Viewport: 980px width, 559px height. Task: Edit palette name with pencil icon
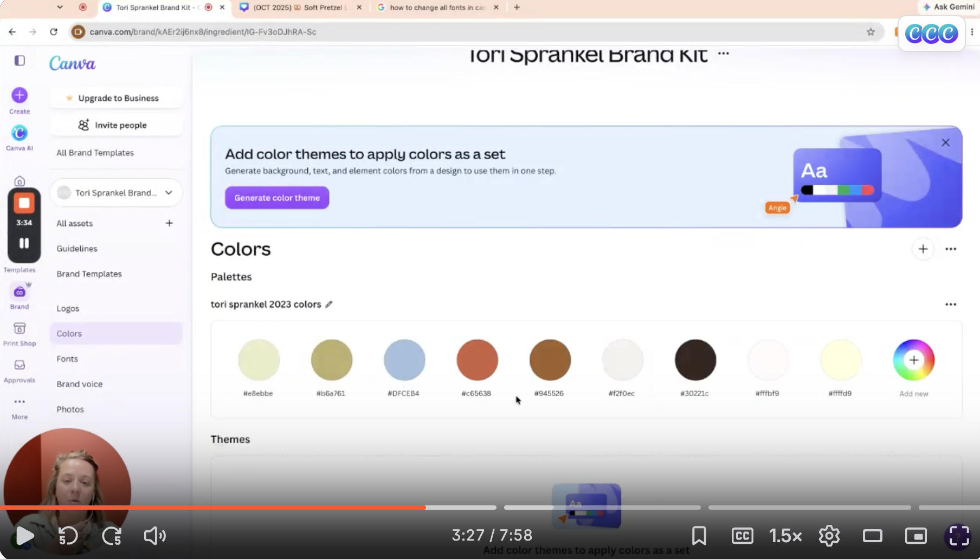(329, 304)
